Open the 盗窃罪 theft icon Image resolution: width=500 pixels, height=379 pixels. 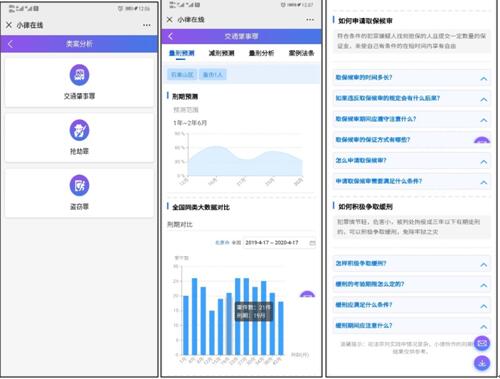[x=79, y=185]
